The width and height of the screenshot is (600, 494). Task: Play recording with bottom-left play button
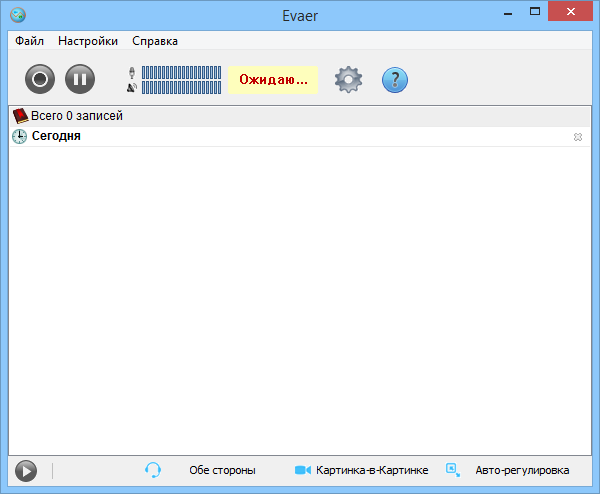tap(26, 470)
